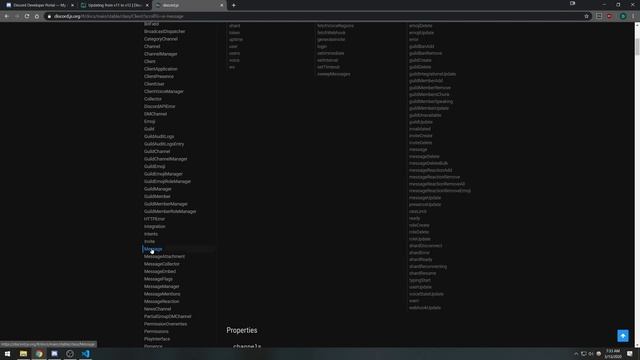
Task: Click the extension icon right of the star
Action: [x=599, y=16]
